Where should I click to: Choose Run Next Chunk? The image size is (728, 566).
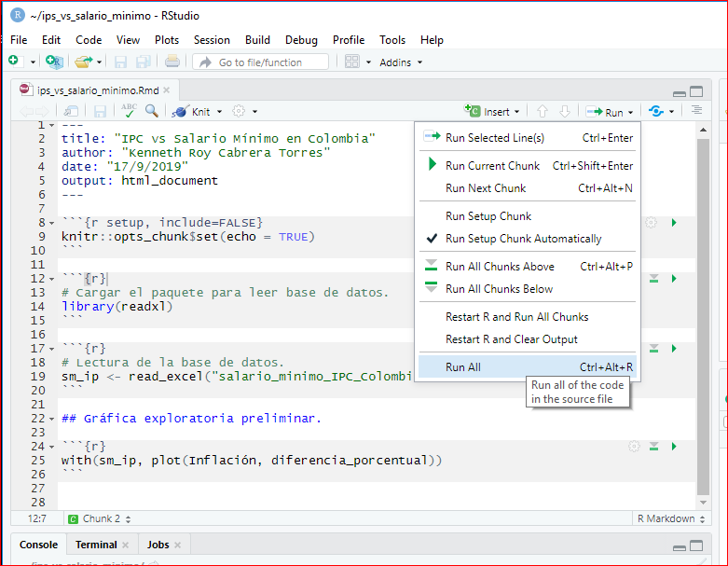pos(528,188)
